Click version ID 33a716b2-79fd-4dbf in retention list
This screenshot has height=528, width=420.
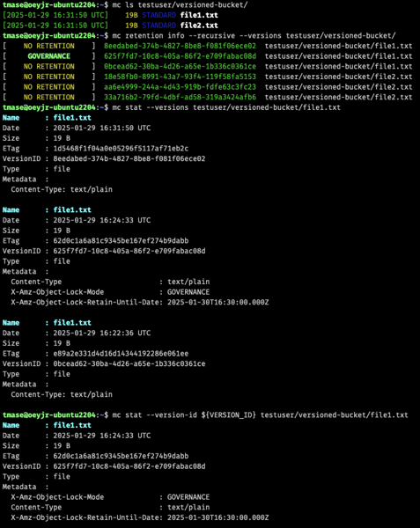pos(180,98)
